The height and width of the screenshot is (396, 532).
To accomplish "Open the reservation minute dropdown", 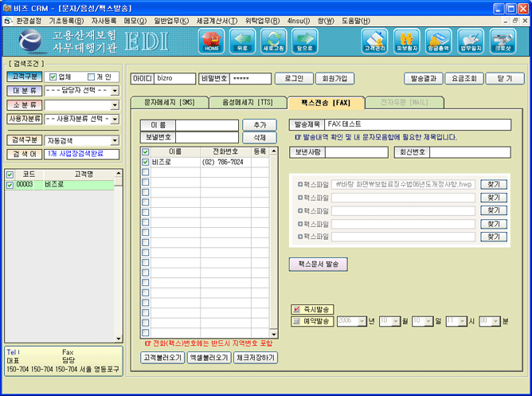I will pyautogui.click(x=495, y=321).
